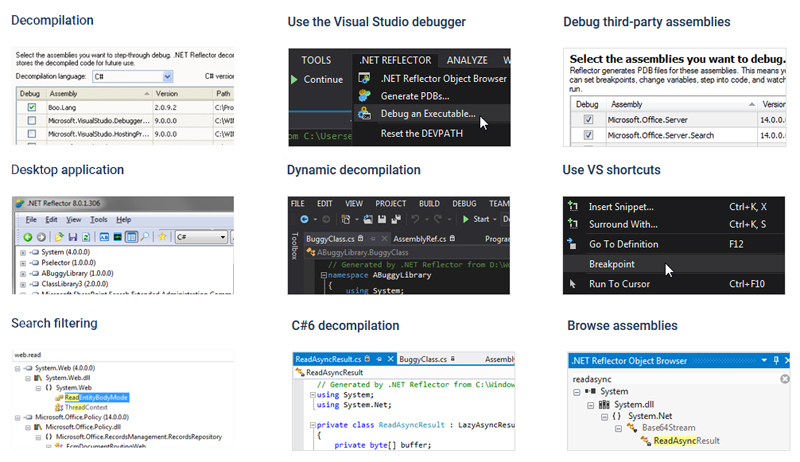
Task: Open the Decompilation language C# dropdown
Action: (x=167, y=76)
